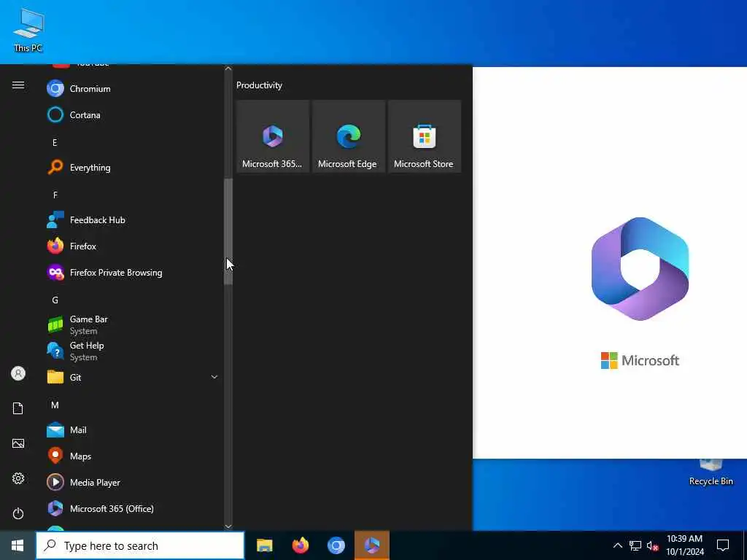Open Microsoft 365 (Office) list entry
The image size is (747, 560).
[x=133, y=508]
